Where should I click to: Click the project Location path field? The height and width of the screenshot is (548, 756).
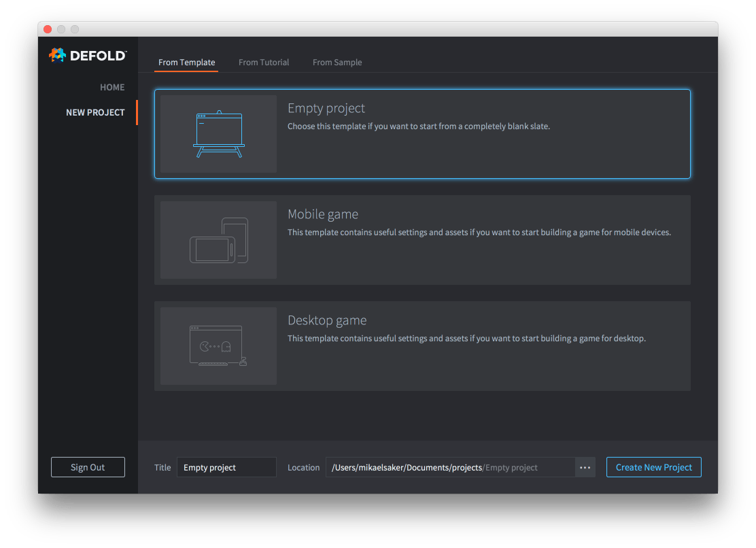coord(449,467)
